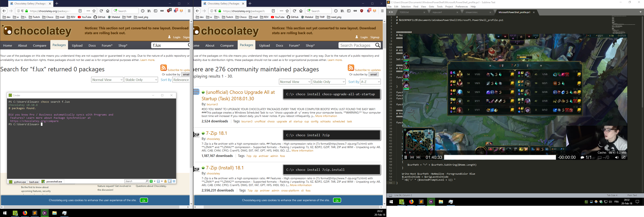Click the orange RSS icon above the 7-Zip results
This screenshot has width=644, height=217.
point(351,68)
